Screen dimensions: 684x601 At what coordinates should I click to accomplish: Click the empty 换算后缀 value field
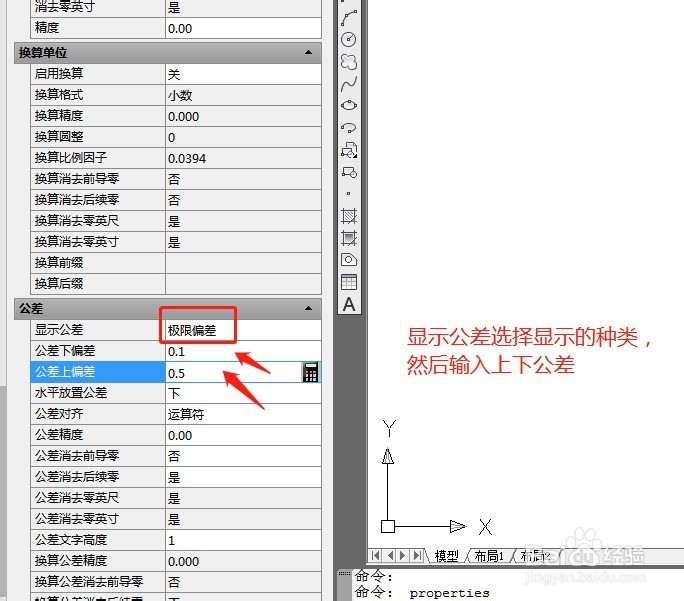coord(243,283)
